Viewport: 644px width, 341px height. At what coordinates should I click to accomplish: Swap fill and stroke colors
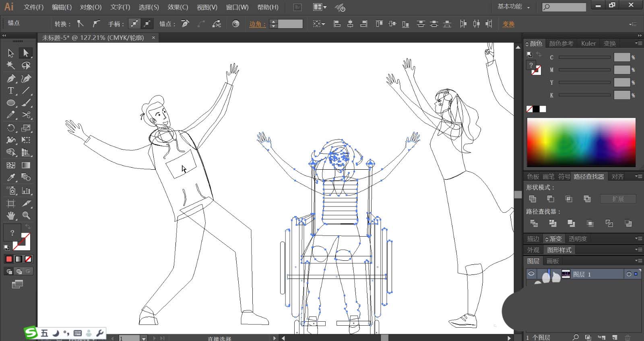click(28, 227)
